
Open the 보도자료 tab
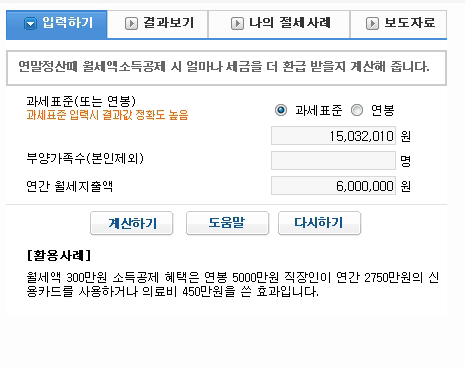(x=399, y=24)
